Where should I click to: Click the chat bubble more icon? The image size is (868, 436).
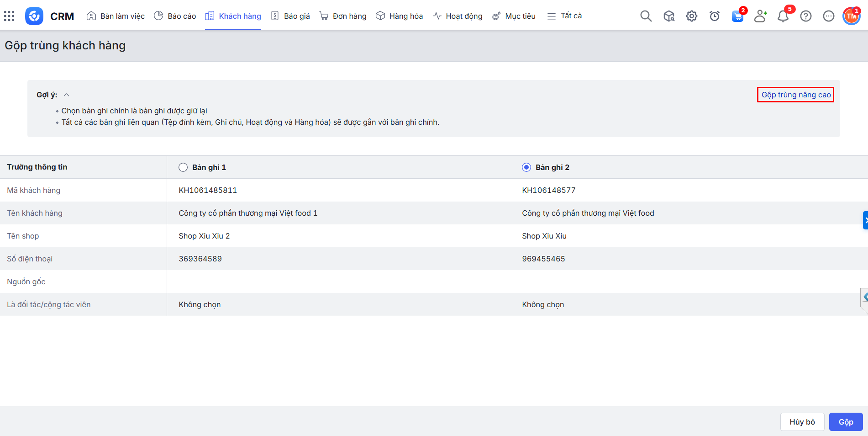click(828, 16)
